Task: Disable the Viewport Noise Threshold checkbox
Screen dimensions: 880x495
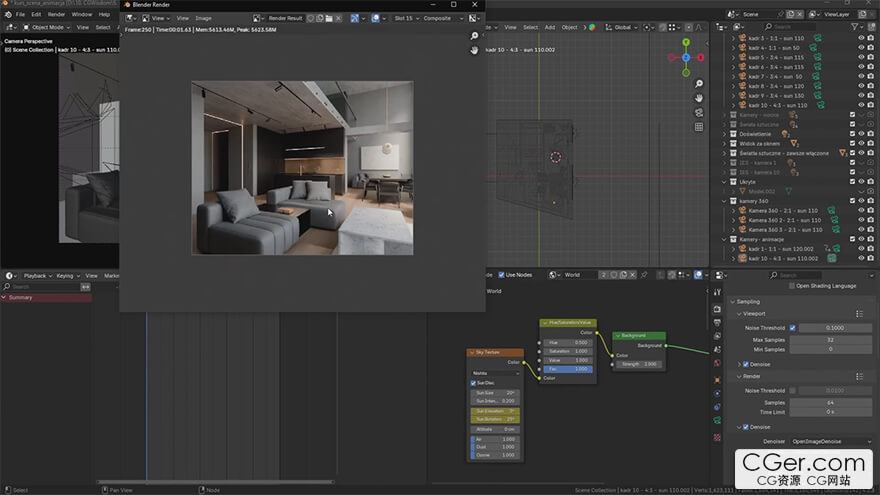Action: [x=793, y=327]
